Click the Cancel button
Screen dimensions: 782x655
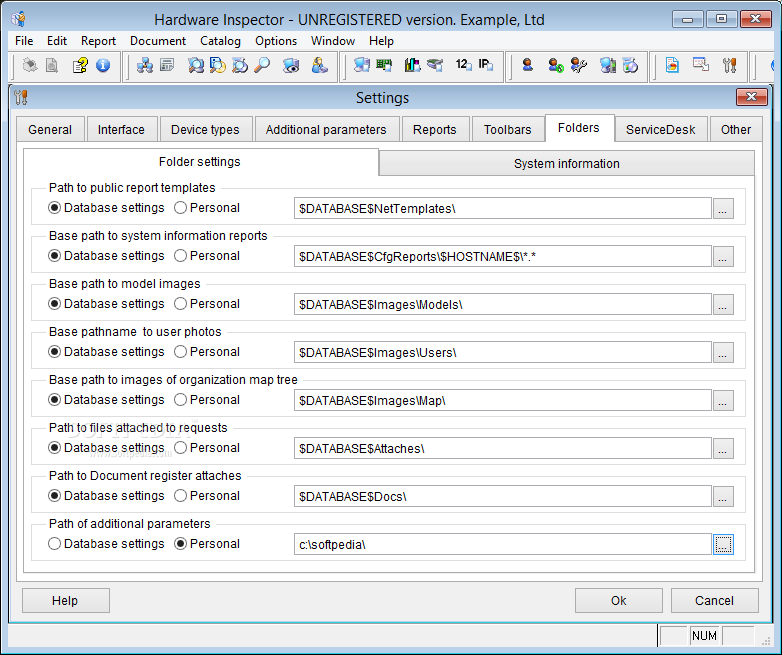714,600
